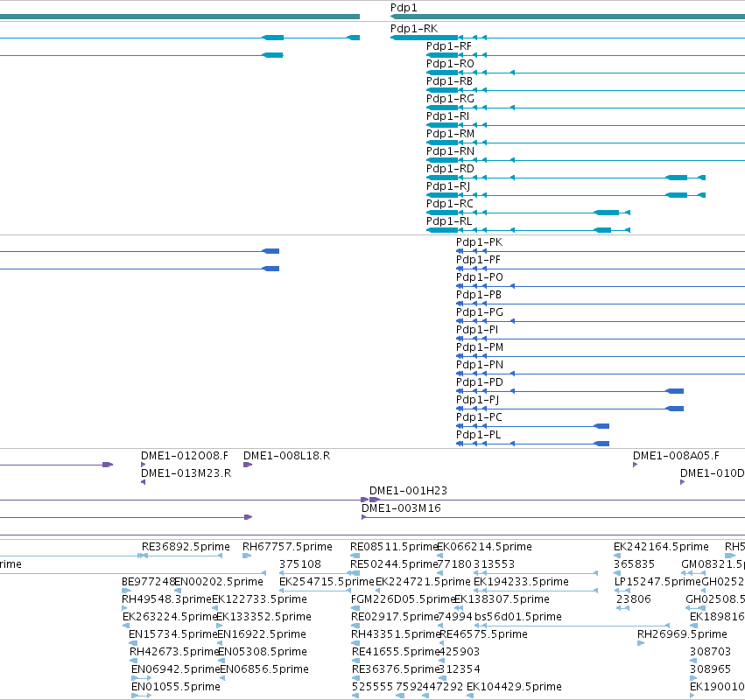Select the EK122733.5prime EST label
Screen dimensions: 745x700
tap(259, 599)
